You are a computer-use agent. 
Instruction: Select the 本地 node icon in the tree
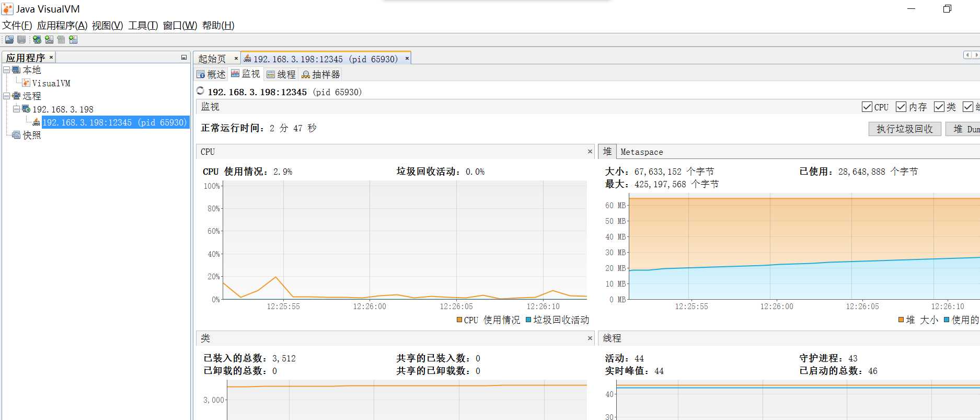pyautogui.click(x=17, y=70)
